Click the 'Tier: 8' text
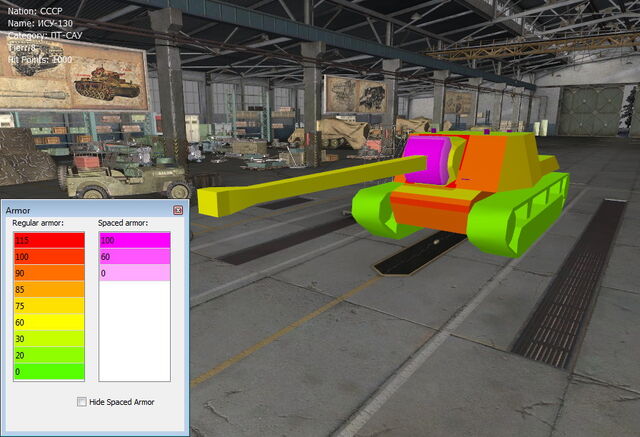 pos(22,48)
